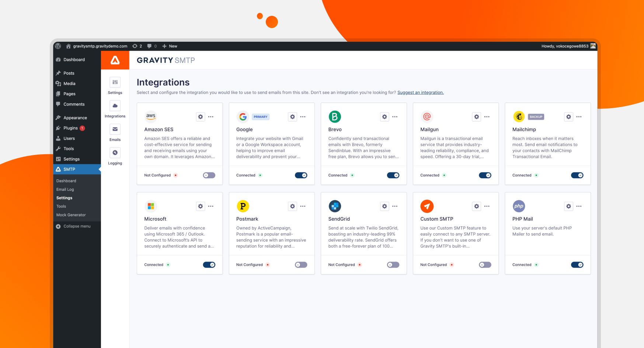Enable the Postmark toggle switch
This screenshot has width=644, height=348.
pyautogui.click(x=301, y=265)
